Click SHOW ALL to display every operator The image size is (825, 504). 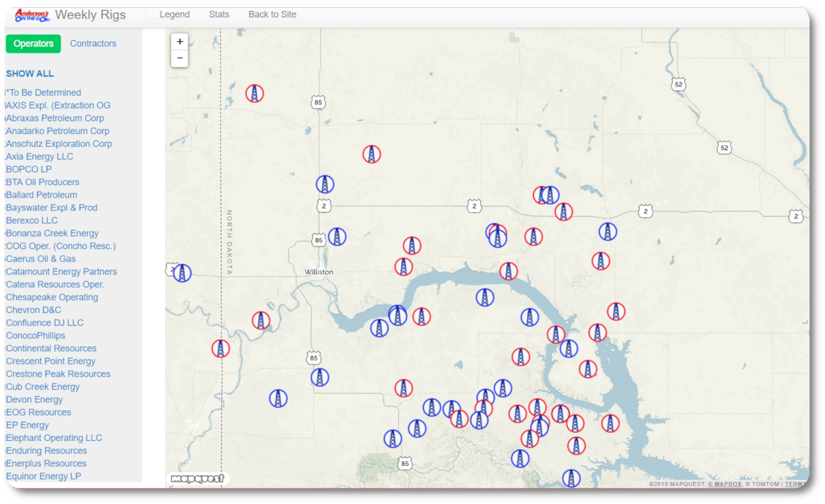click(30, 74)
